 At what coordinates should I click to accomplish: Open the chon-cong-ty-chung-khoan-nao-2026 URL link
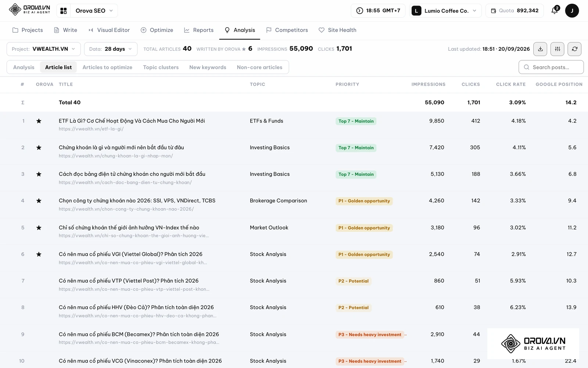click(x=126, y=209)
